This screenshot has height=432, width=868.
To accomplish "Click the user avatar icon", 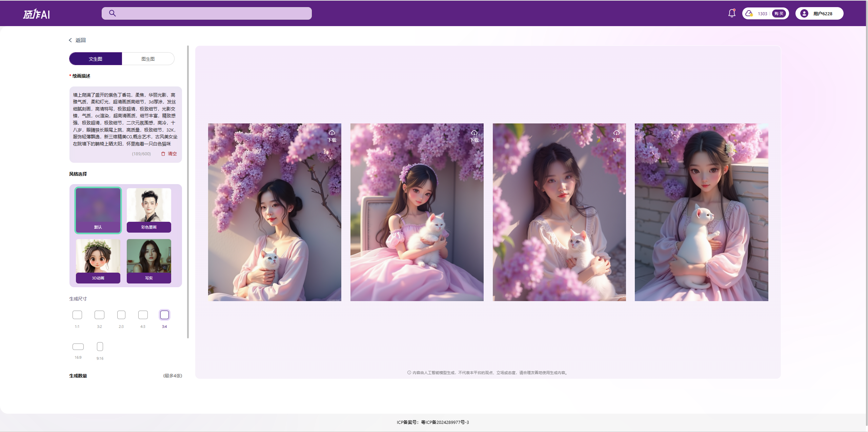I will (804, 14).
